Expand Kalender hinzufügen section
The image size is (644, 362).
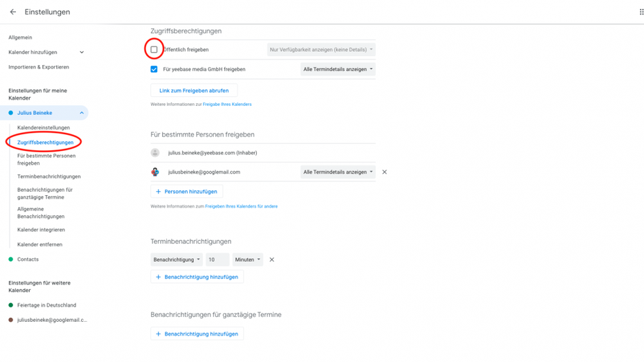[x=82, y=53]
